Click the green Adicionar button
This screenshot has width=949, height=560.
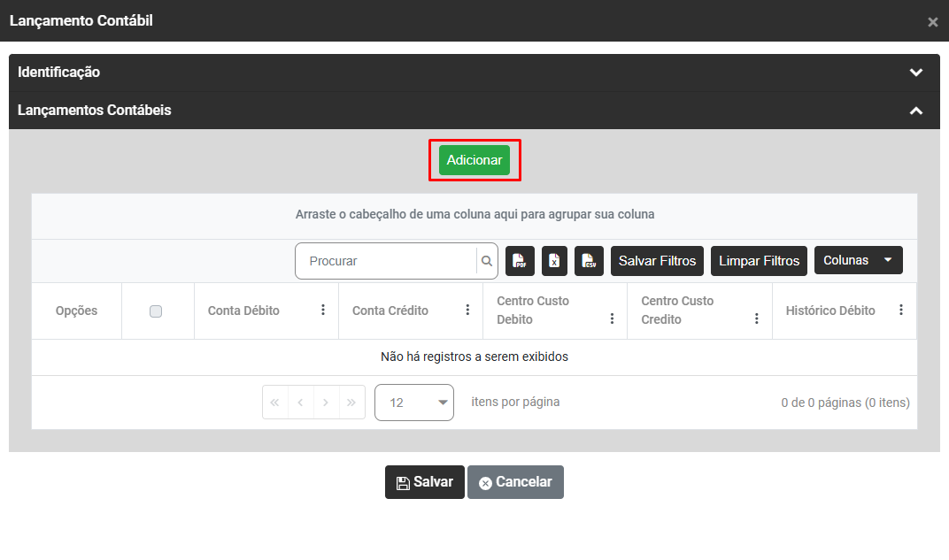(474, 160)
